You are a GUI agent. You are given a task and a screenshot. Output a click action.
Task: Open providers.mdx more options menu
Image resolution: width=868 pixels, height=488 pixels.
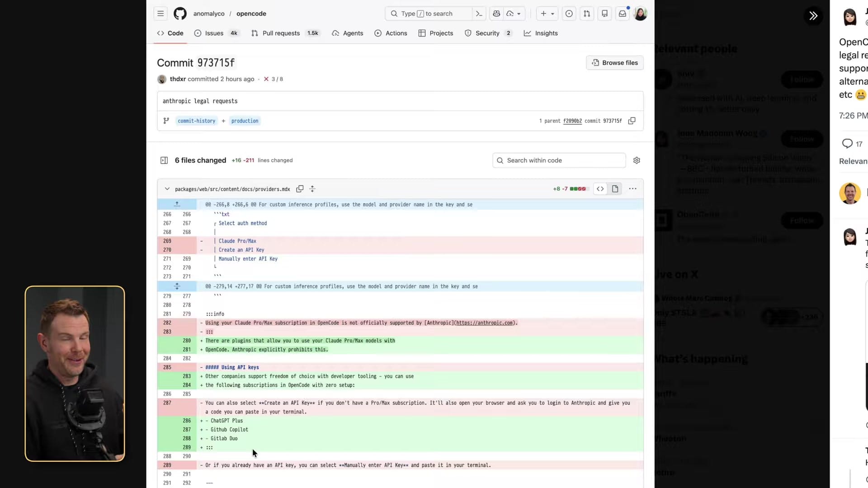pyautogui.click(x=632, y=189)
